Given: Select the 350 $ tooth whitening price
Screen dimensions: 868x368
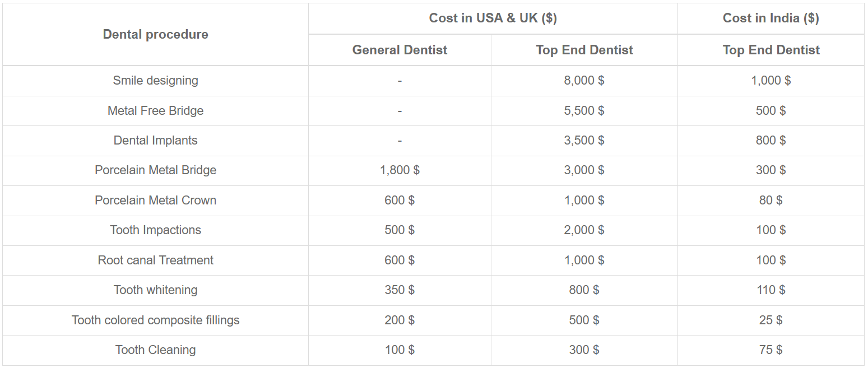Looking at the screenshot, I should 400,290.
